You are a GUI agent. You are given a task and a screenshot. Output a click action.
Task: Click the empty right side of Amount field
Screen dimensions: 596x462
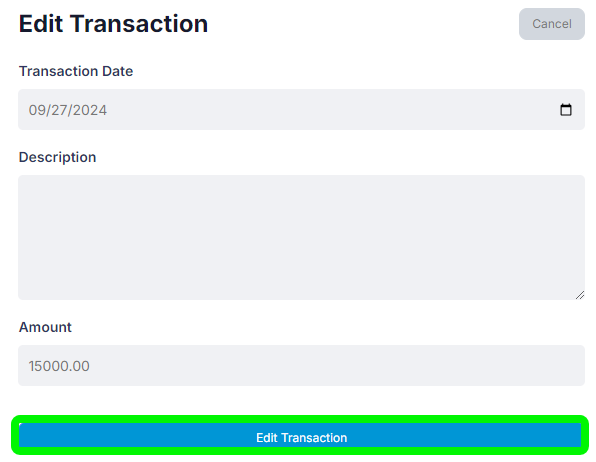456,365
